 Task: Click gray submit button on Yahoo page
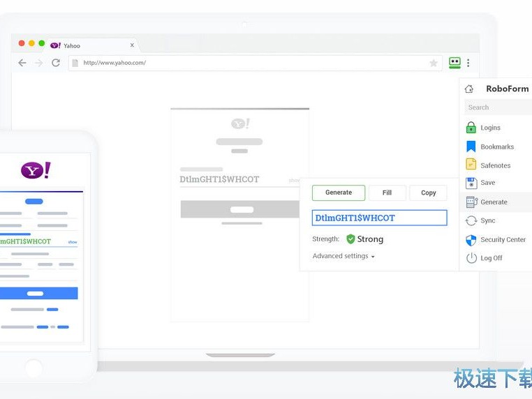tap(239, 209)
